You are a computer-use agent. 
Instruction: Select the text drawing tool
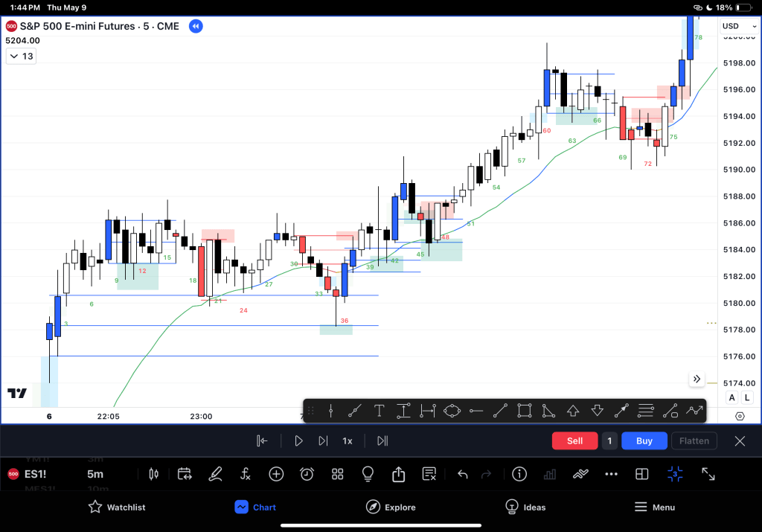click(x=379, y=411)
